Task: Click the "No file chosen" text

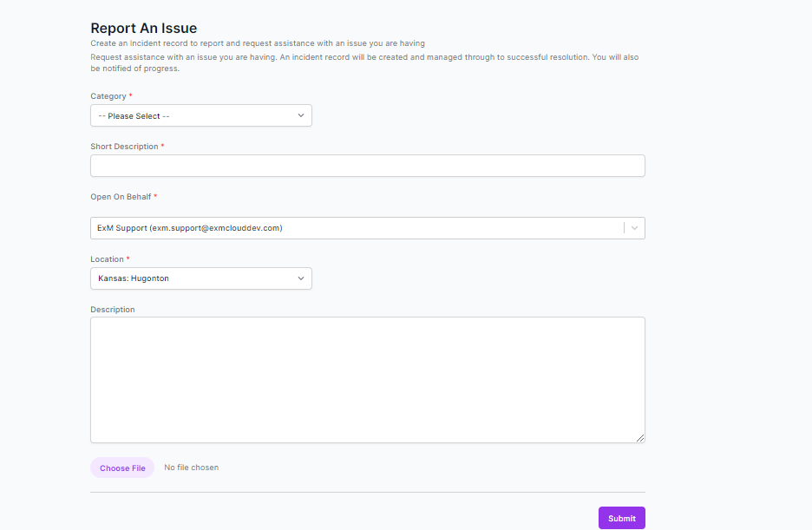Action: (192, 468)
